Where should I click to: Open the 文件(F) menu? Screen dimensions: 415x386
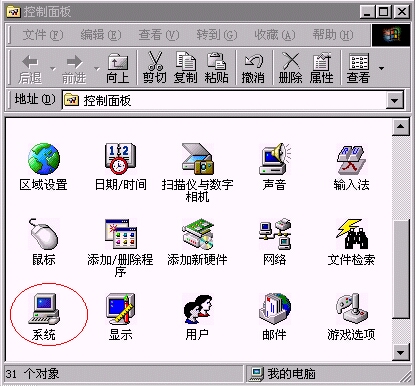click(43, 35)
